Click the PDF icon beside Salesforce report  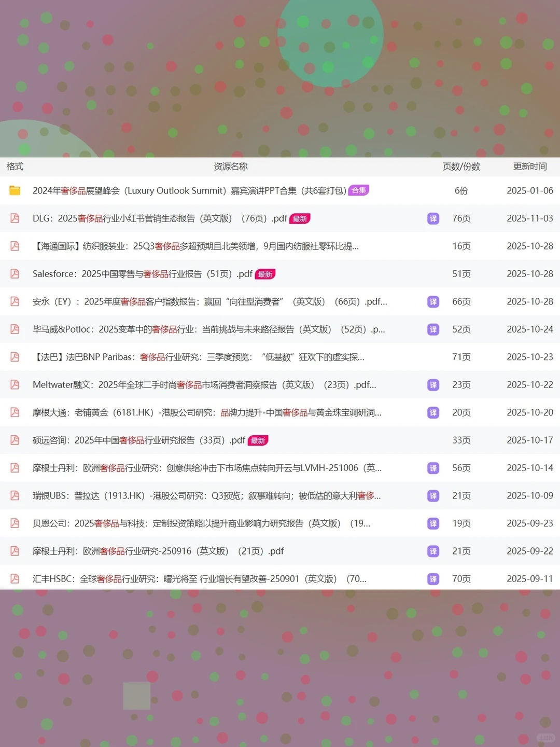[15, 274]
